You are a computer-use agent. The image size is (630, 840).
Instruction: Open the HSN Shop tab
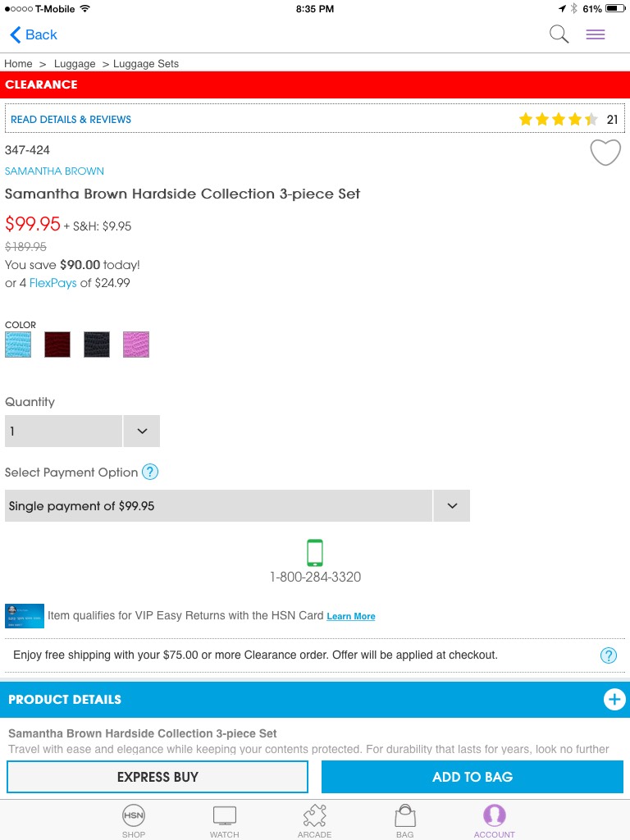pyautogui.click(x=134, y=820)
